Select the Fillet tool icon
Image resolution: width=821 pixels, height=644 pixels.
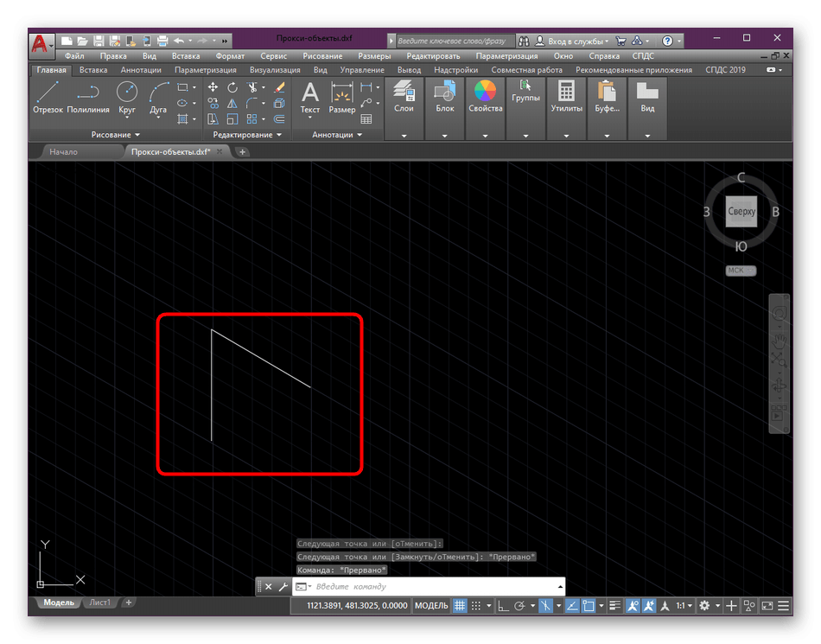pos(252,103)
